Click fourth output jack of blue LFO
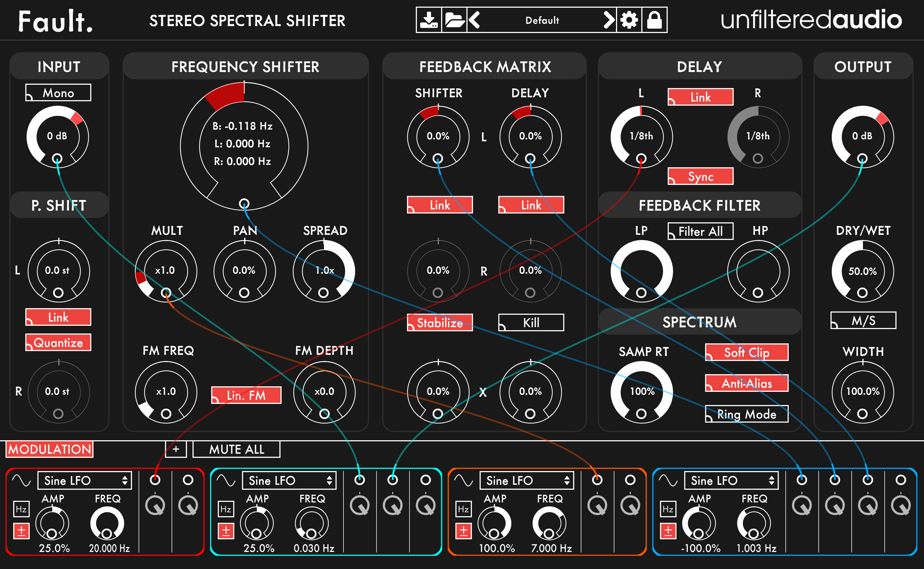The width and height of the screenshot is (924, 569). 901,480
